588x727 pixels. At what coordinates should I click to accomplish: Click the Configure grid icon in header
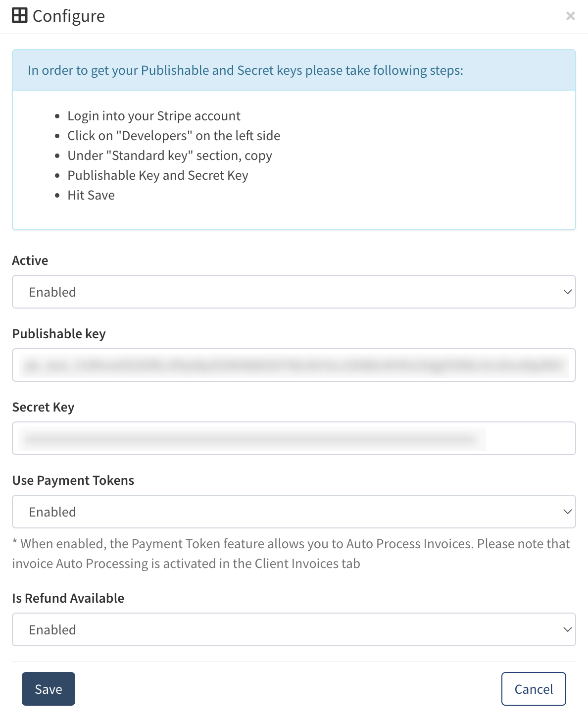click(x=20, y=15)
